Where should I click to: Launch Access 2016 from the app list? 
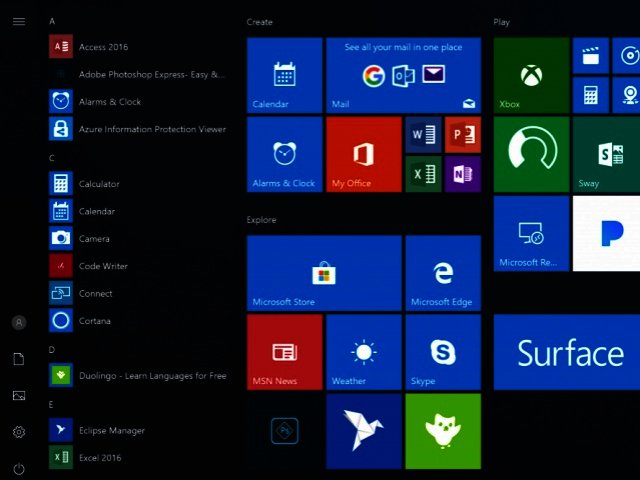139,47
